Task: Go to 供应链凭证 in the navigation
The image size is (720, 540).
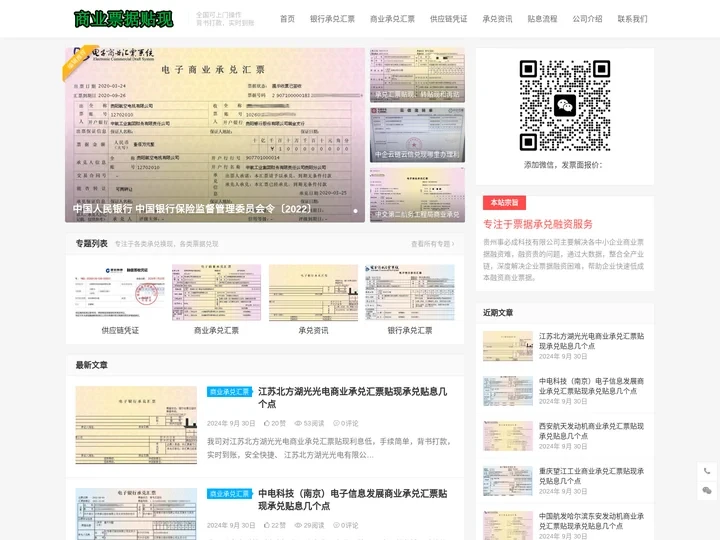Action: 449,19
